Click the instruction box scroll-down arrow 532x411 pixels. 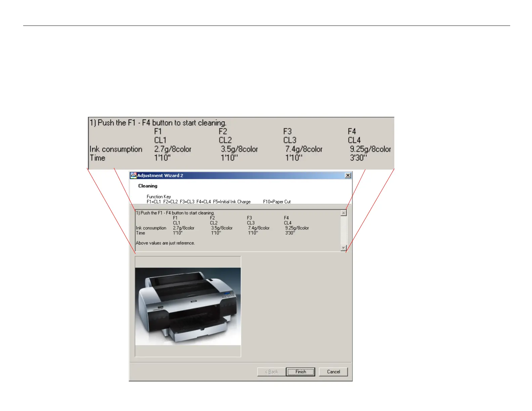[x=343, y=248]
